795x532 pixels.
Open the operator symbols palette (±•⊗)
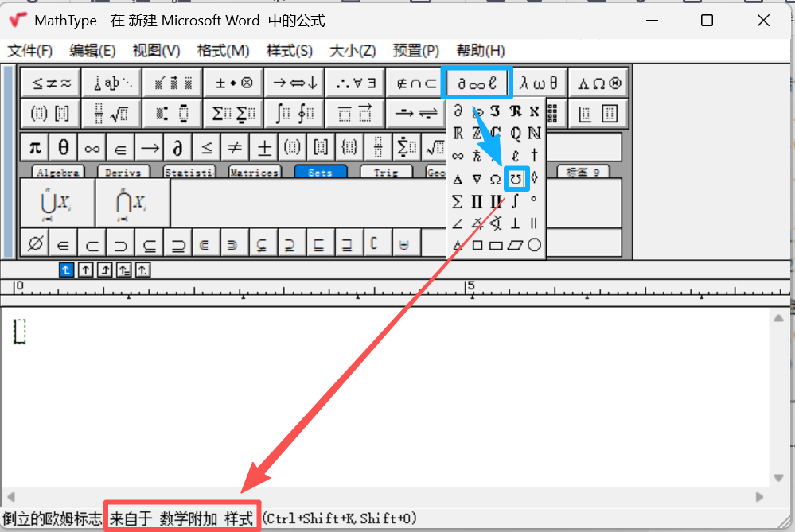[233, 83]
